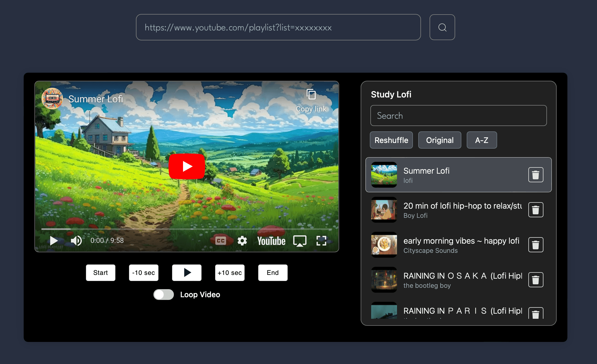Click the 'Loop Video' label
This screenshot has width=597, height=364.
coord(200,295)
